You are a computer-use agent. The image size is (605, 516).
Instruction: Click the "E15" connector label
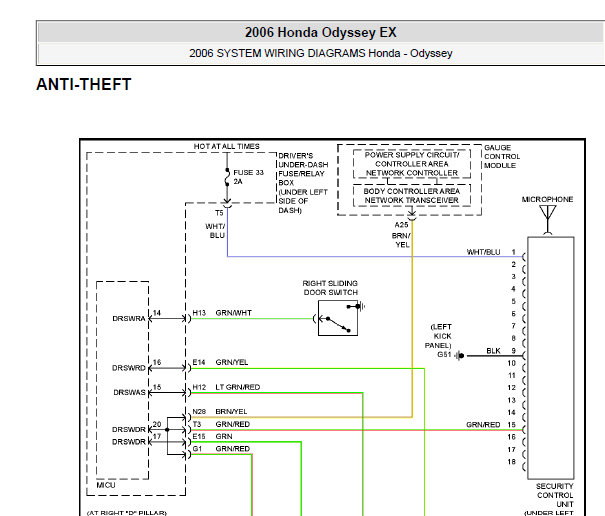(x=199, y=436)
